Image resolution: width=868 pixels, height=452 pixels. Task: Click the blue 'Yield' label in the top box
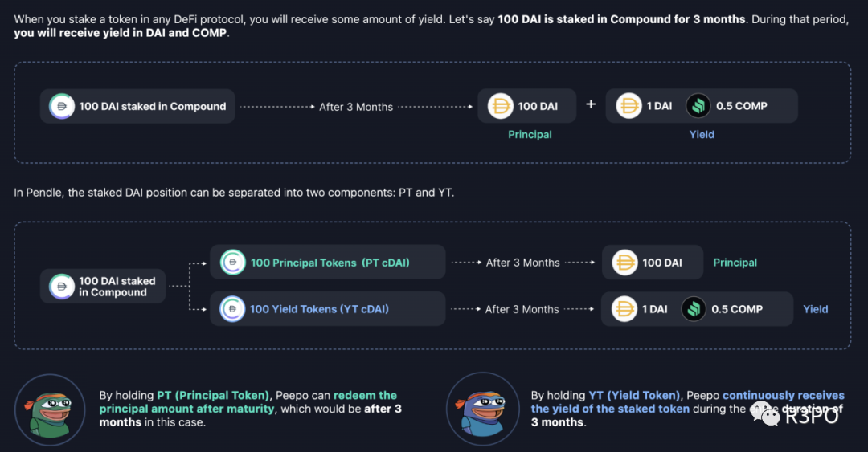click(x=702, y=134)
